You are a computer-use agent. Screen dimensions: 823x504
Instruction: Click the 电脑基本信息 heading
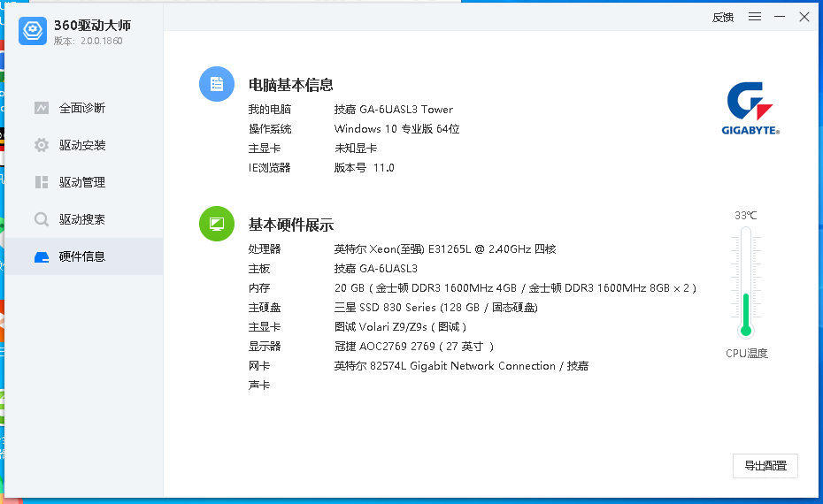tap(291, 85)
